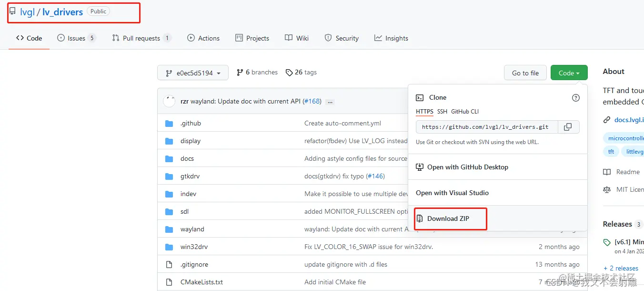This screenshot has width=644, height=291.
Task: Open the docs folder
Action: [x=187, y=158]
